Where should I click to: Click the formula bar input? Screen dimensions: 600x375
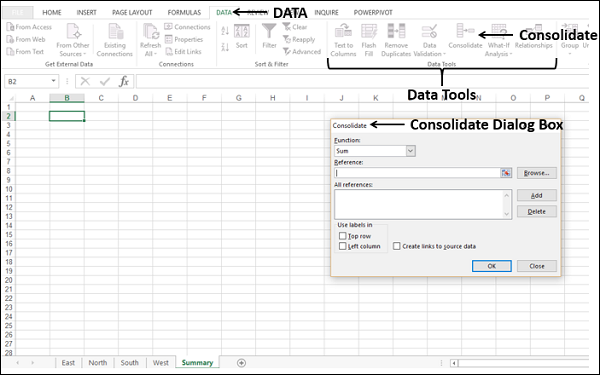[362, 81]
